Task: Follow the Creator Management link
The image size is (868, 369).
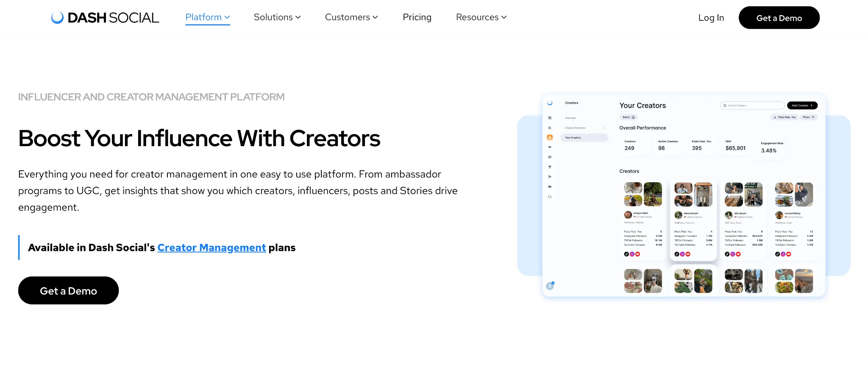Action: (x=211, y=247)
